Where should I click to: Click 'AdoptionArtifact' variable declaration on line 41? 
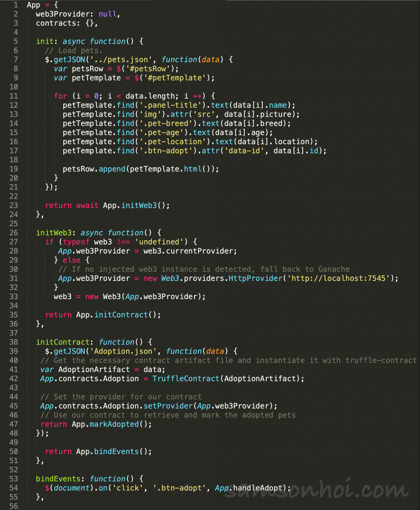click(94, 369)
